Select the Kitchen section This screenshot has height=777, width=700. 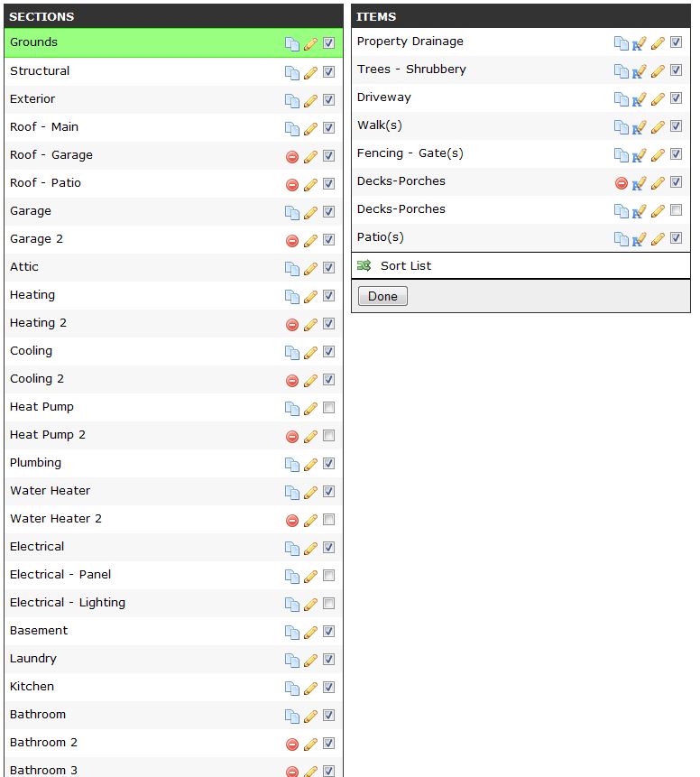coord(32,687)
